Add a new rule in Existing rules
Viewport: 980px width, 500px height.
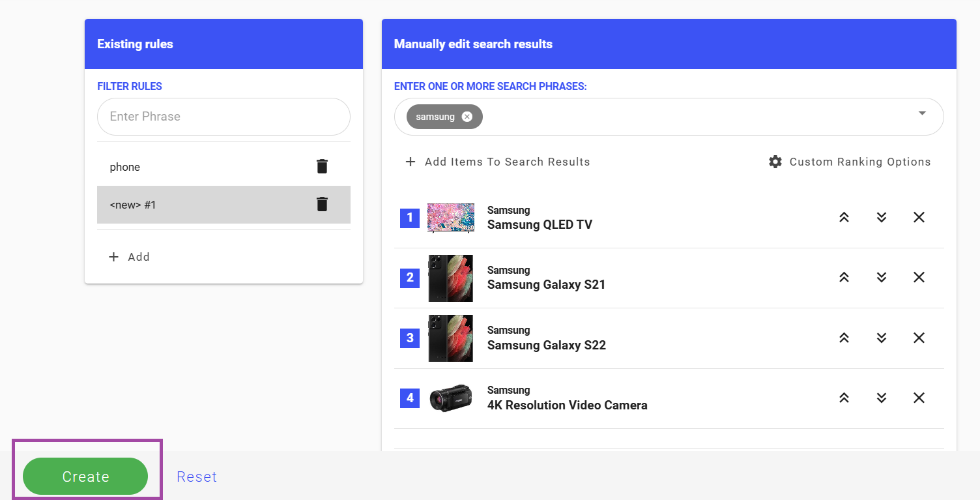click(x=129, y=257)
